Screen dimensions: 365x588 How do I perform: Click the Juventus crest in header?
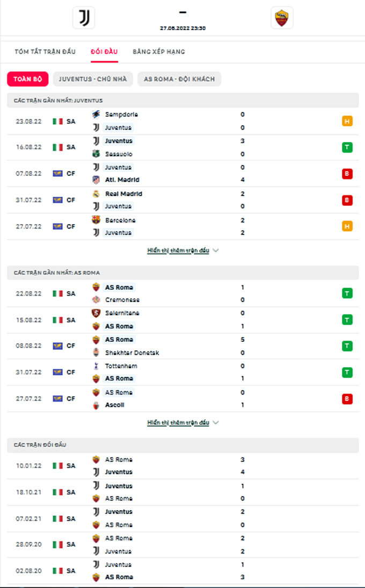click(84, 18)
